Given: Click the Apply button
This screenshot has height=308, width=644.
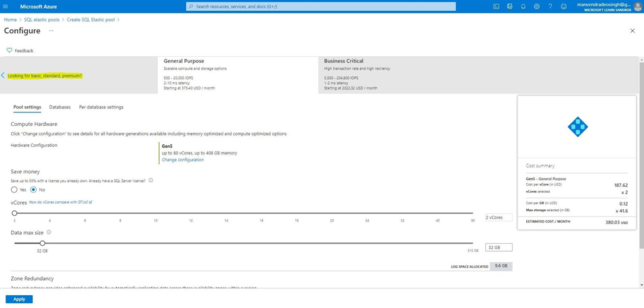Looking at the screenshot, I should [20, 299].
